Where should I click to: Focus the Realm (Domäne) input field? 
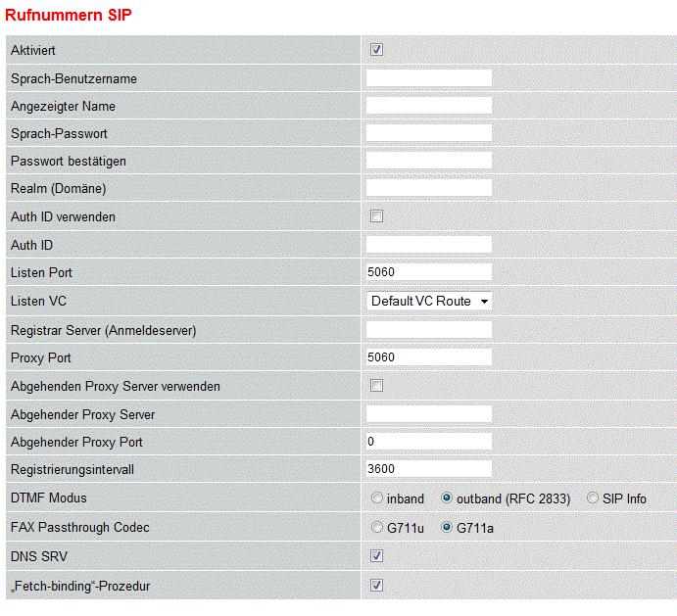428,188
